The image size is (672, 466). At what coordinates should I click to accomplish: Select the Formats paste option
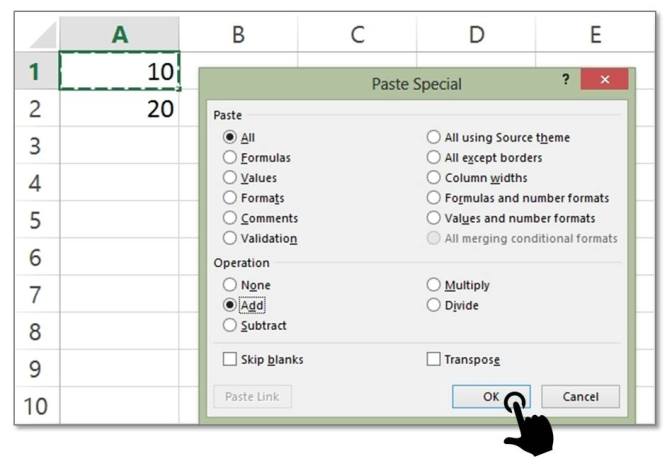[x=254, y=198]
